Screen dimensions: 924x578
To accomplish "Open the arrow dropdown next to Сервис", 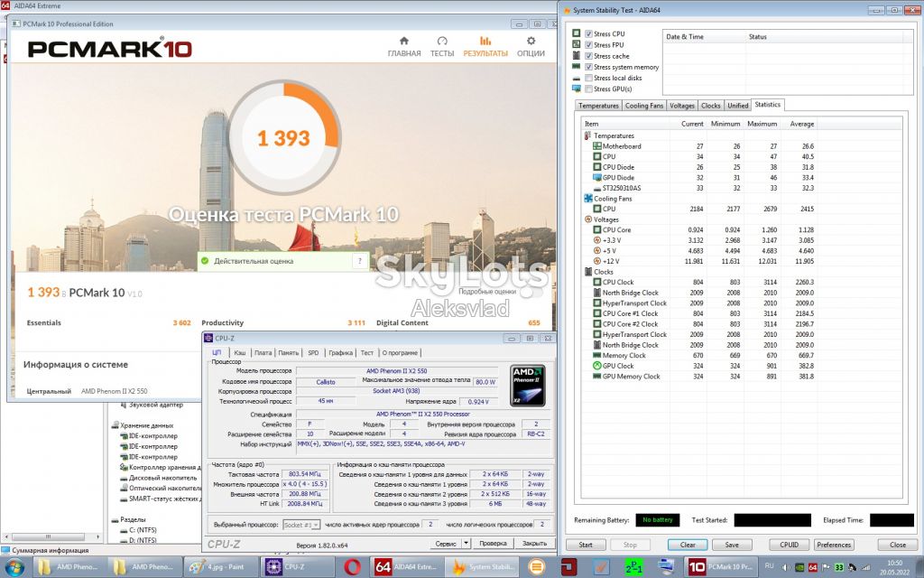I will [467, 543].
